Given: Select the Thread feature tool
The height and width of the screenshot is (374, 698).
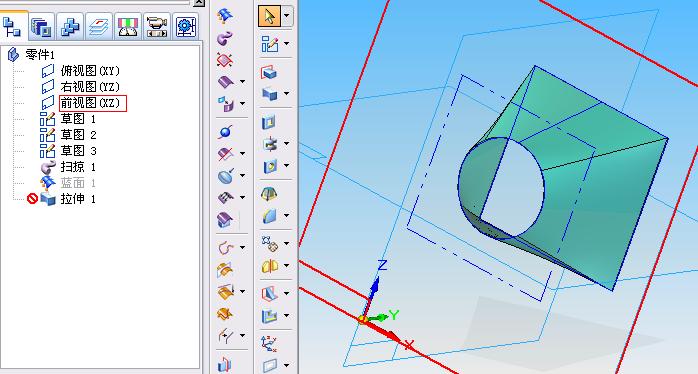Looking at the screenshot, I should [x=270, y=144].
